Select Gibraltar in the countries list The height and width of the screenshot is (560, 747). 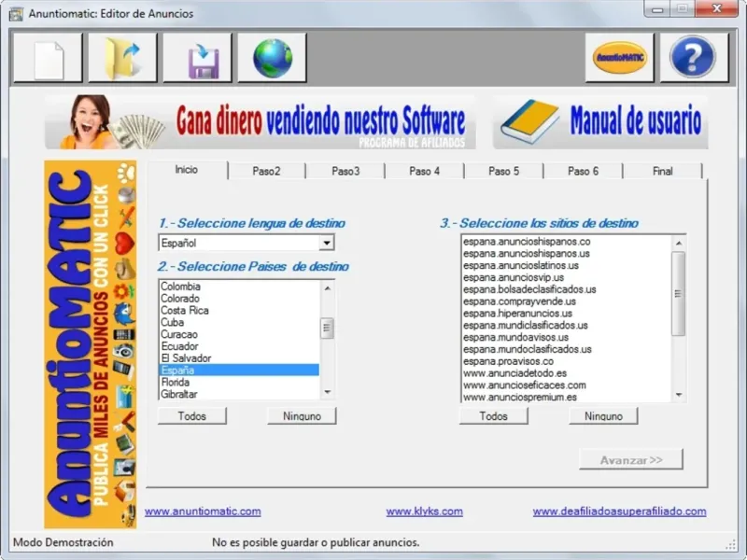239,394
